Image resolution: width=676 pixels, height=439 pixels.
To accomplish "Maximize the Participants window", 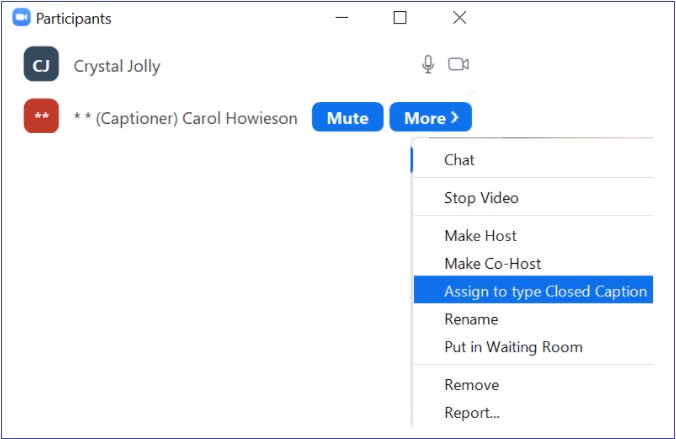I will (x=400, y=18).
